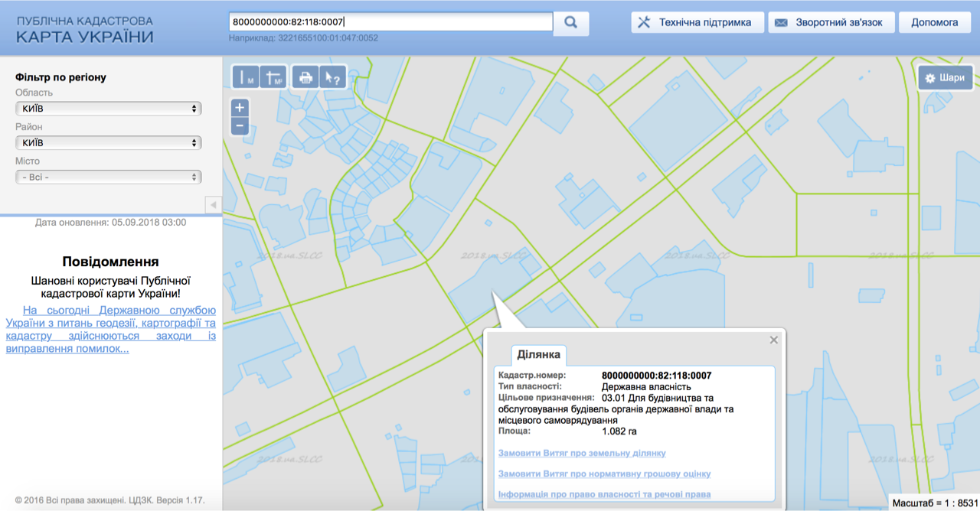
Task: Click the Зворотний зв'язок button
Action: coord(830,23)
